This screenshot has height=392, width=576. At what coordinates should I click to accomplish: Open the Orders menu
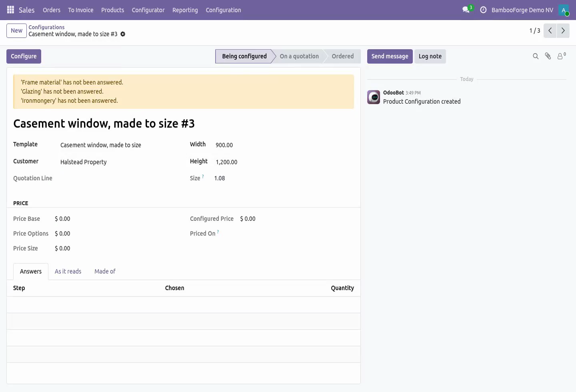pyautogui.click(x=52, y=10)
